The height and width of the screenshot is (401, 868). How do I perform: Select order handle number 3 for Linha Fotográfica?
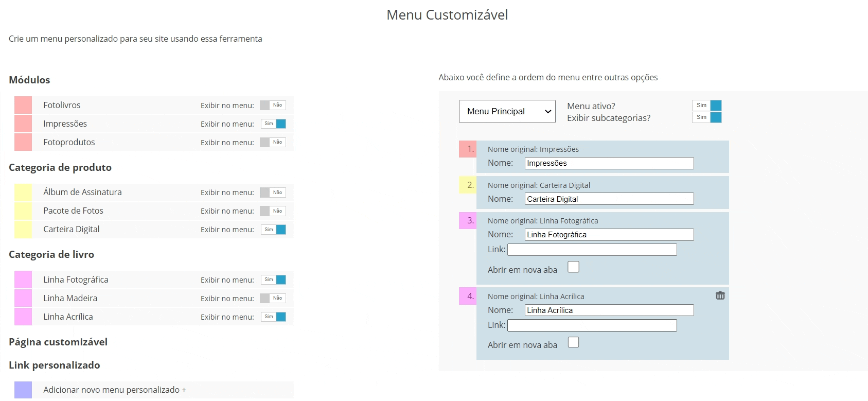(468, 220)
